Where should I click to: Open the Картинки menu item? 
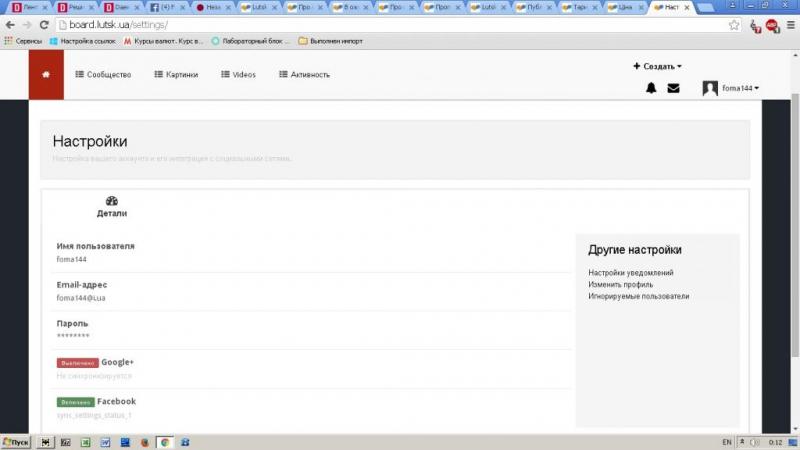[x=176, y=75]
